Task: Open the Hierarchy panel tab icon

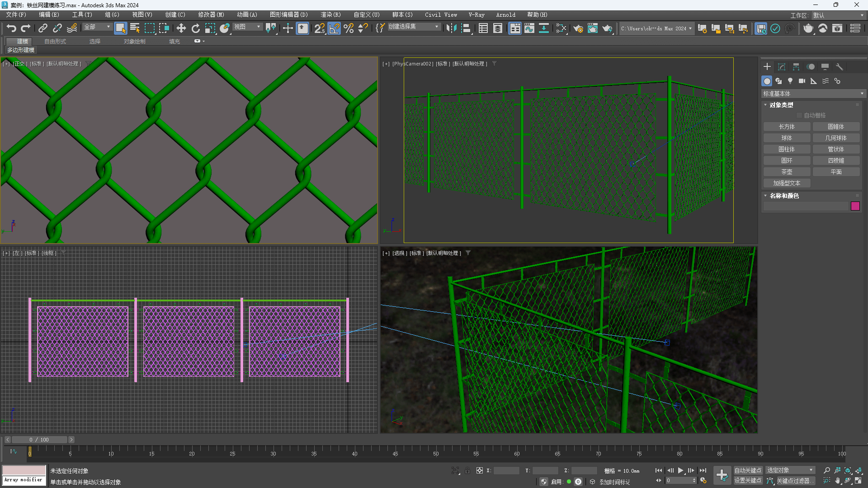Action: tap(796, 67)
